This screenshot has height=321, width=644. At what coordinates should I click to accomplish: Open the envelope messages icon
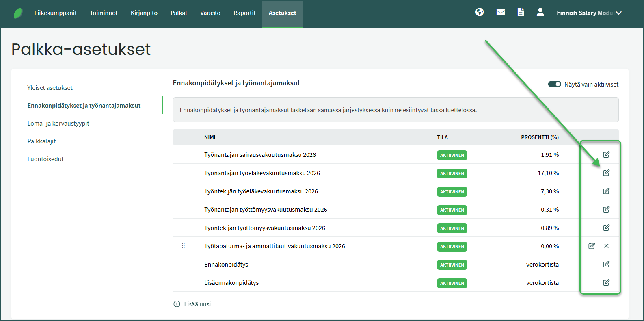501,12
